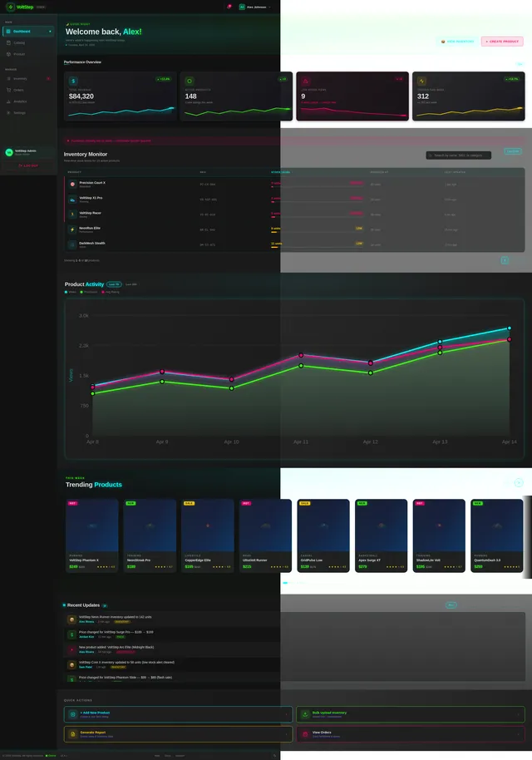Click the Precision Court X product icon

tap(72, 185)
